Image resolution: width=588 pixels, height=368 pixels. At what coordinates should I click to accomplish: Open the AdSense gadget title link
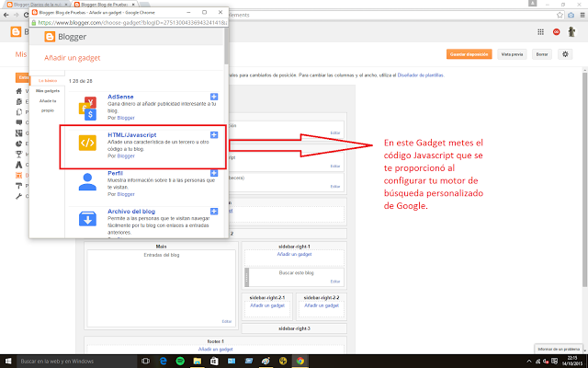coord(120,97)
